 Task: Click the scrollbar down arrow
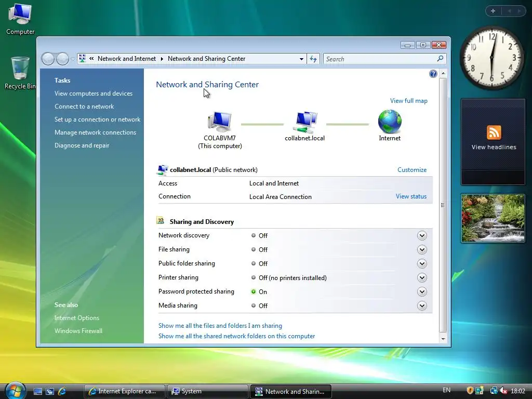tap(443, 339)
